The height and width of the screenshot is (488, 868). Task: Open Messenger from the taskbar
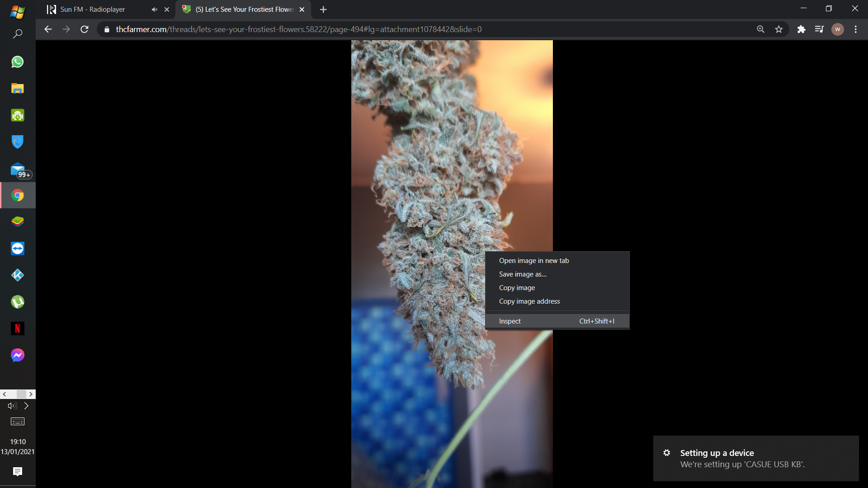click(17, 355)
